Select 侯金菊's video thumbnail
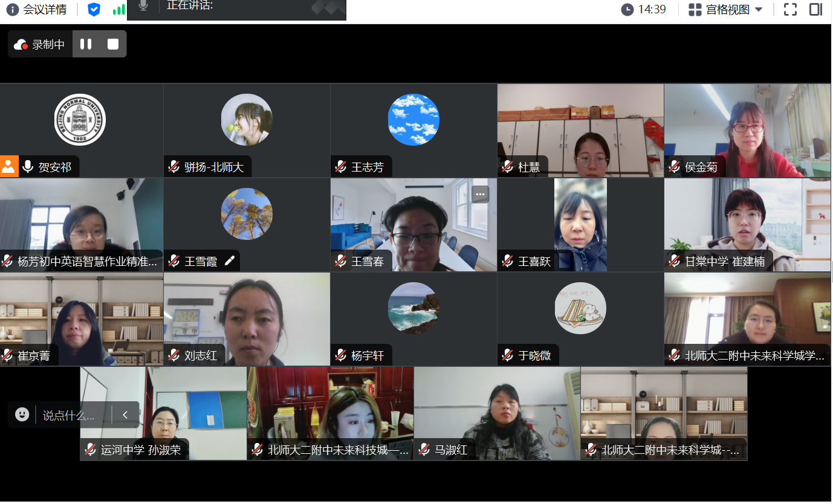 [x=748, y=130]
